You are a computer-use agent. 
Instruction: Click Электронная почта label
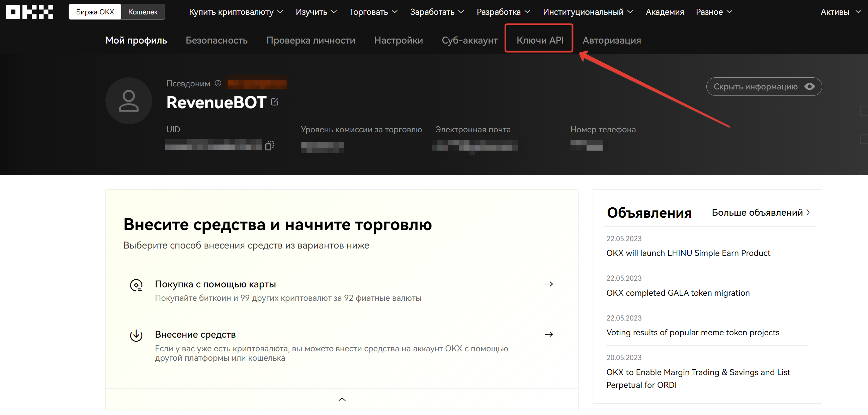click(473, 130)
